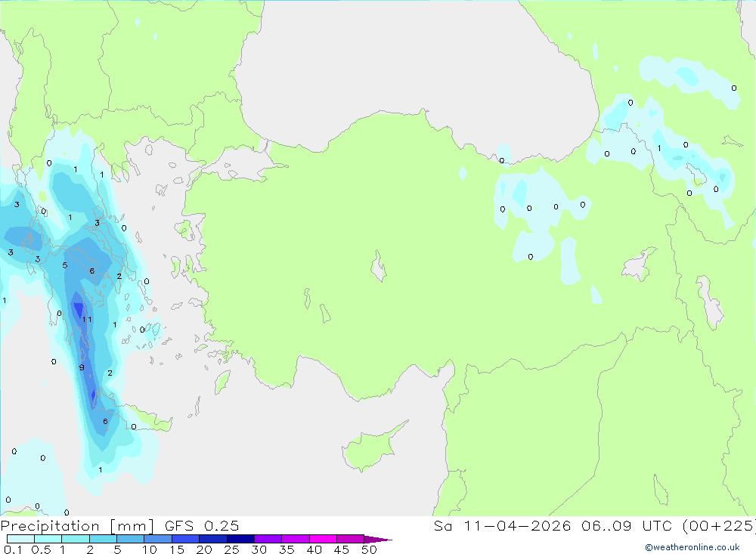Click the legend arrow tip beyond 50 mm

378,540
